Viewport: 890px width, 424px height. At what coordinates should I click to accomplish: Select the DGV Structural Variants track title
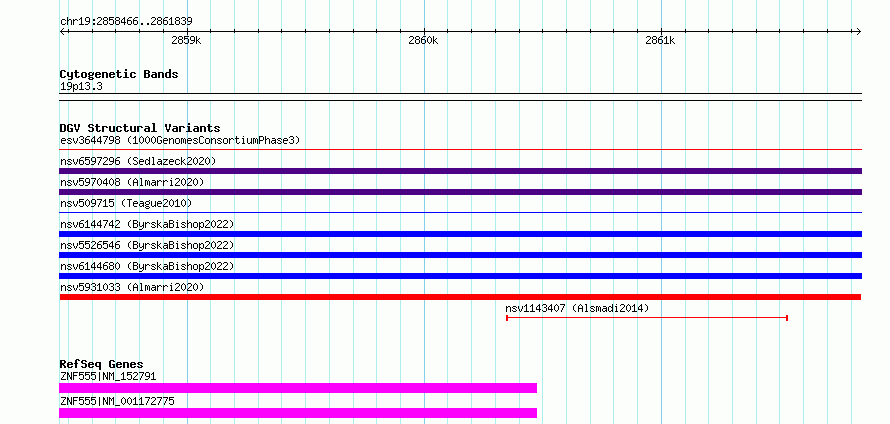140,128
